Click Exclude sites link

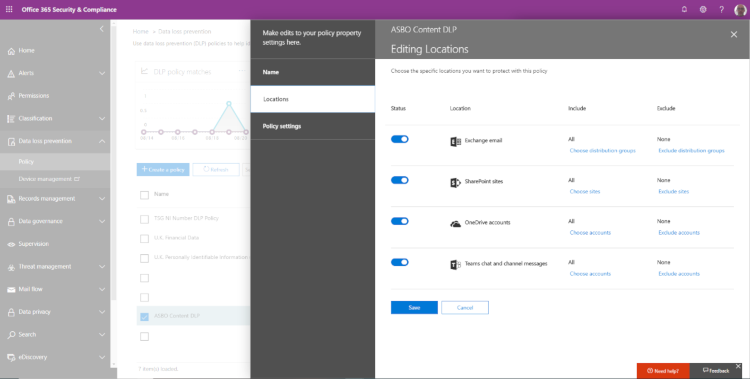[673, 191]
